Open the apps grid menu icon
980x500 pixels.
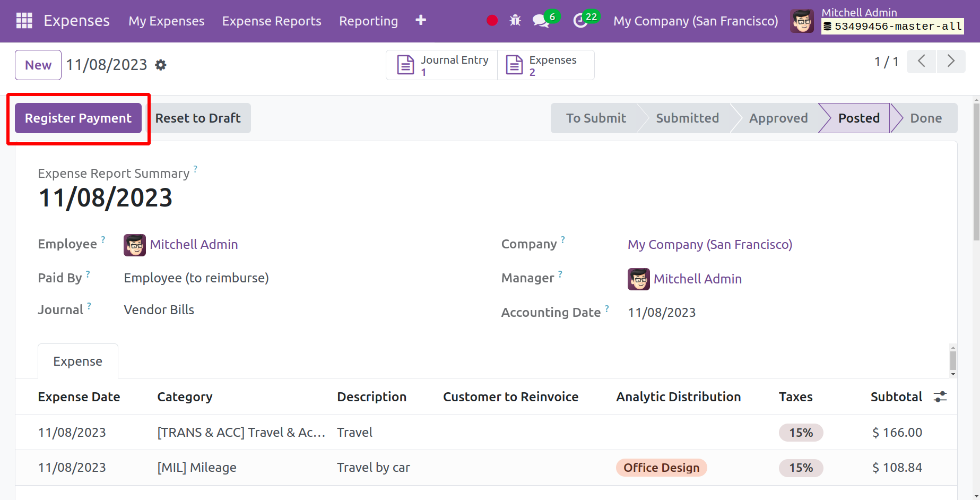pos(24,21)
